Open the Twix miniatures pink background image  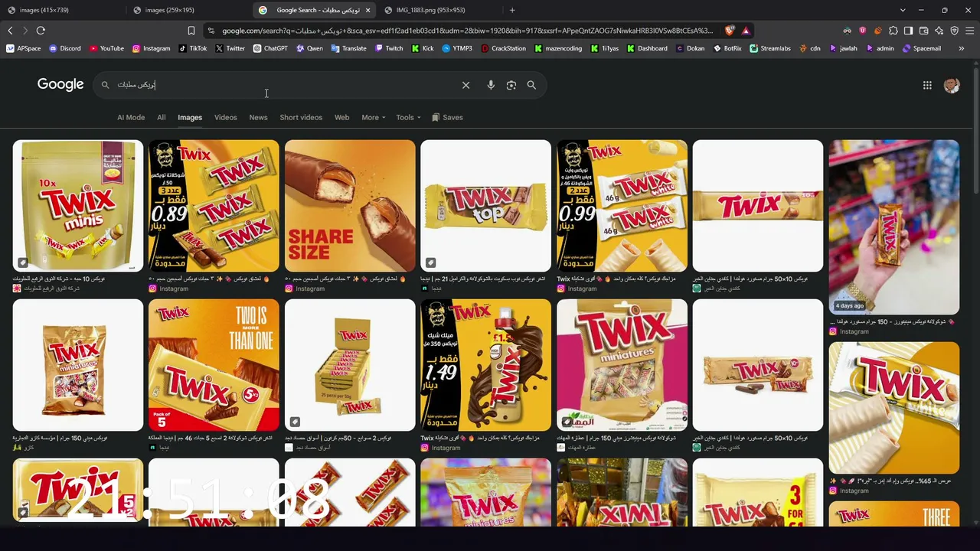point(622,365)
